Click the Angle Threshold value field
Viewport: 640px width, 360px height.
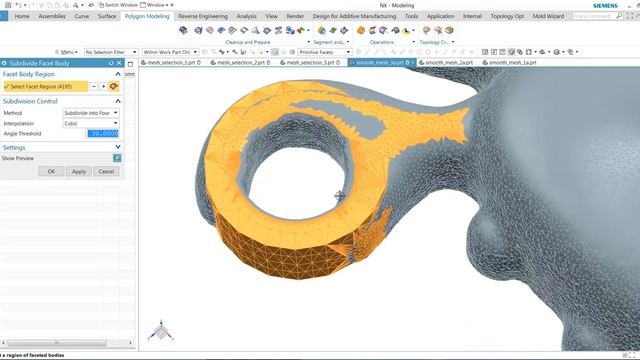tap(103, 133)
